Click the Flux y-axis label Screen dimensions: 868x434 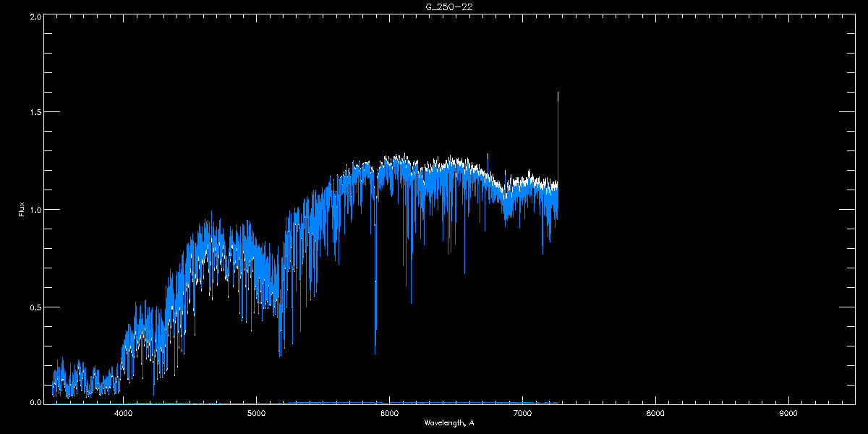tap(22, 210)
